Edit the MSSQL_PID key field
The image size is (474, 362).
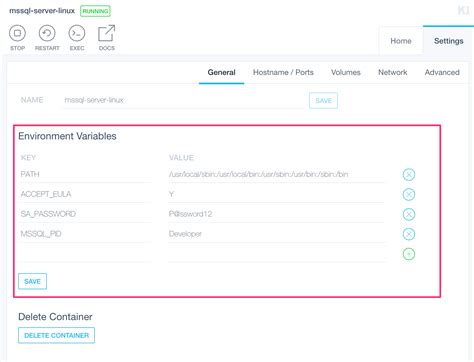coord(85,234)
